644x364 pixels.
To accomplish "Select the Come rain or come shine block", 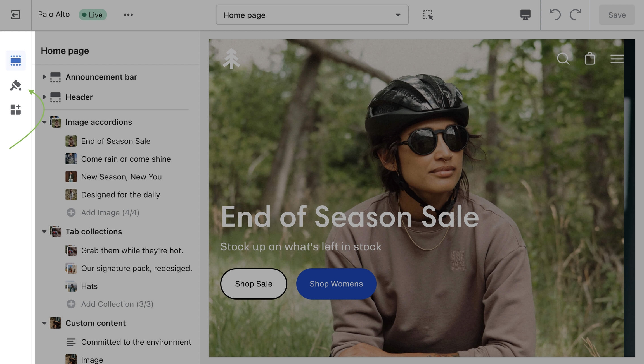I will pyautogui.click(x=126, y=159).
